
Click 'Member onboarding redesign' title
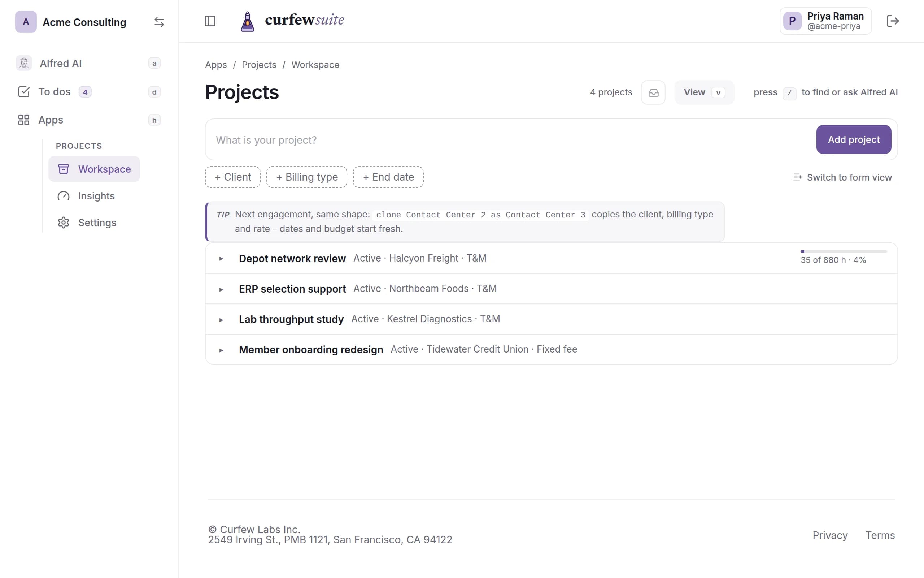click(311, 349)
